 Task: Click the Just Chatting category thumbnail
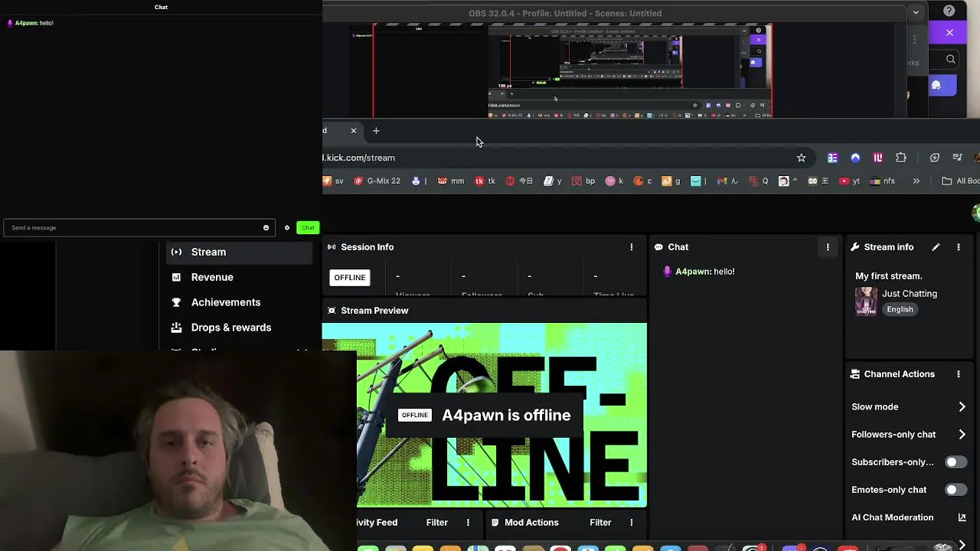866,302
